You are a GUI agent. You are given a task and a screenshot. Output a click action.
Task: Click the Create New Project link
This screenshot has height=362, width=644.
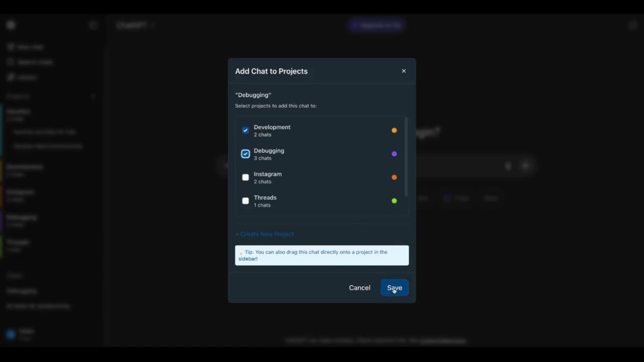[x=265, y=234]
